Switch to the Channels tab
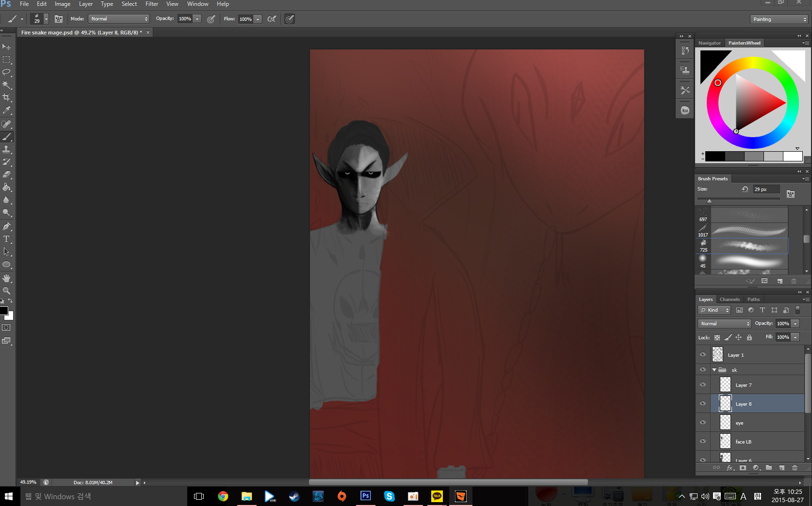The width and height of the screenshot is (812, 506). 730,300
